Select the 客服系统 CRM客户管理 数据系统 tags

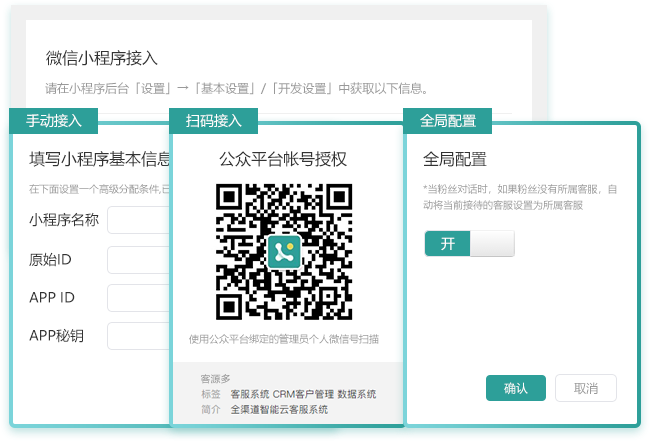303,394
